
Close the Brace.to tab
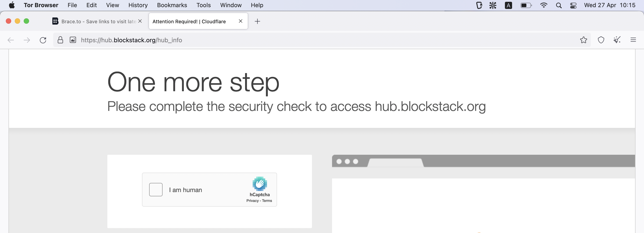(x=140, y=21)
